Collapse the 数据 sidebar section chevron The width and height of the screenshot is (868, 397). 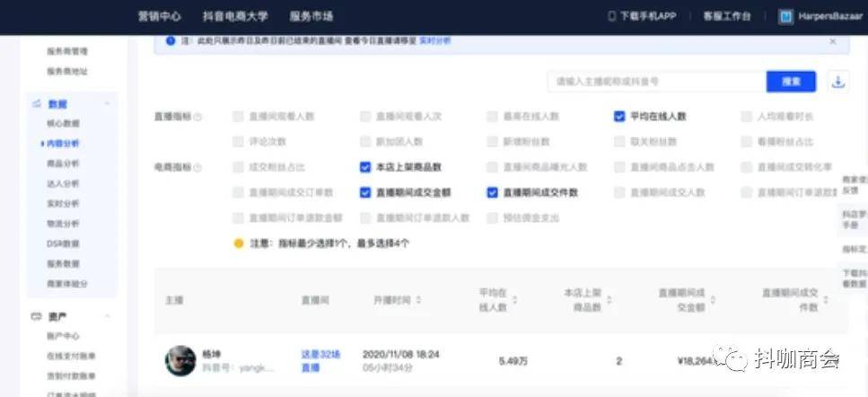tap(107, 103)
